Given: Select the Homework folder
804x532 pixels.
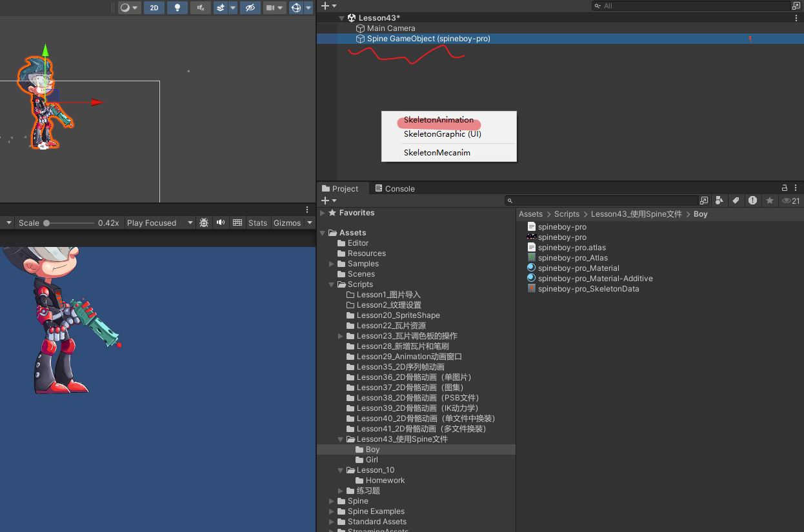Looking at the screenshot, I should [380, 480].
